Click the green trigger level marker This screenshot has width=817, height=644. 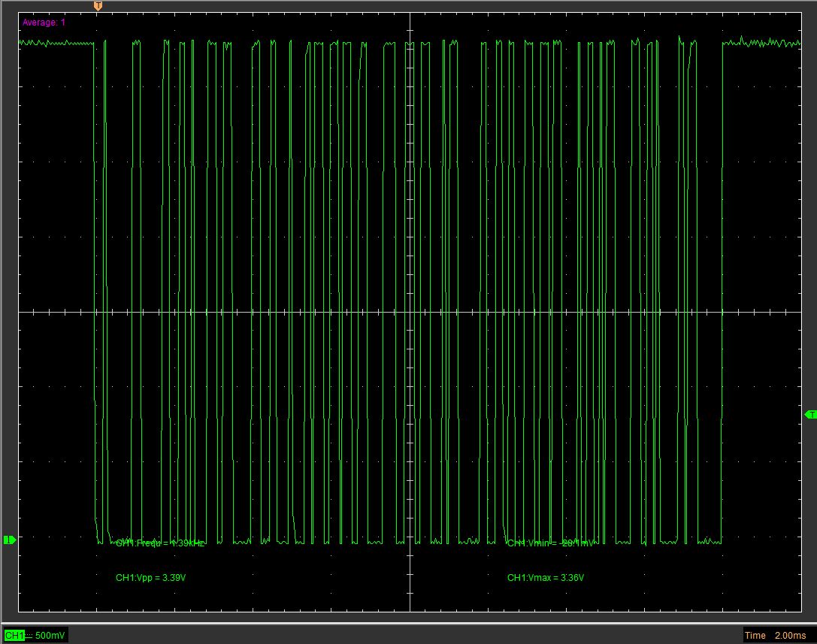tap(810, 414)
